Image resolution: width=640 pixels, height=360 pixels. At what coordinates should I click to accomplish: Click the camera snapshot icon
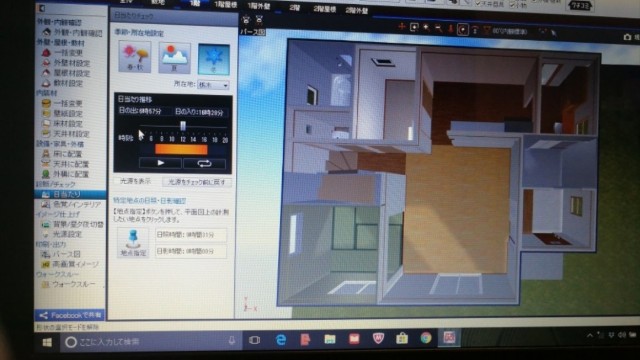(x=627, y=37)
